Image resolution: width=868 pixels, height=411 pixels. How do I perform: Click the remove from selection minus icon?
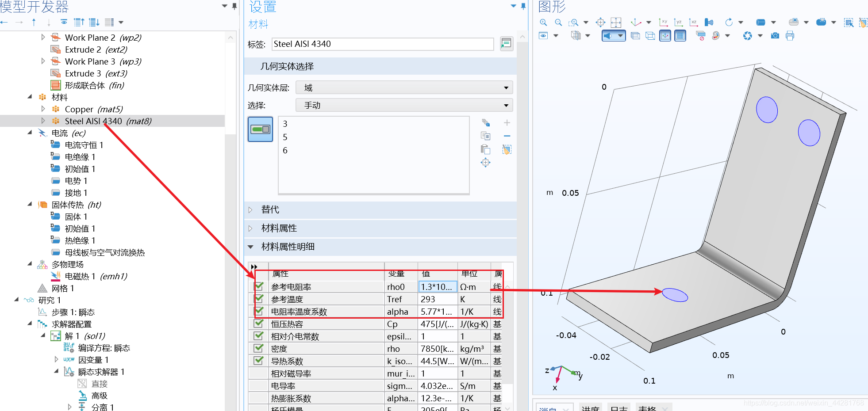[x=507, y=136]
